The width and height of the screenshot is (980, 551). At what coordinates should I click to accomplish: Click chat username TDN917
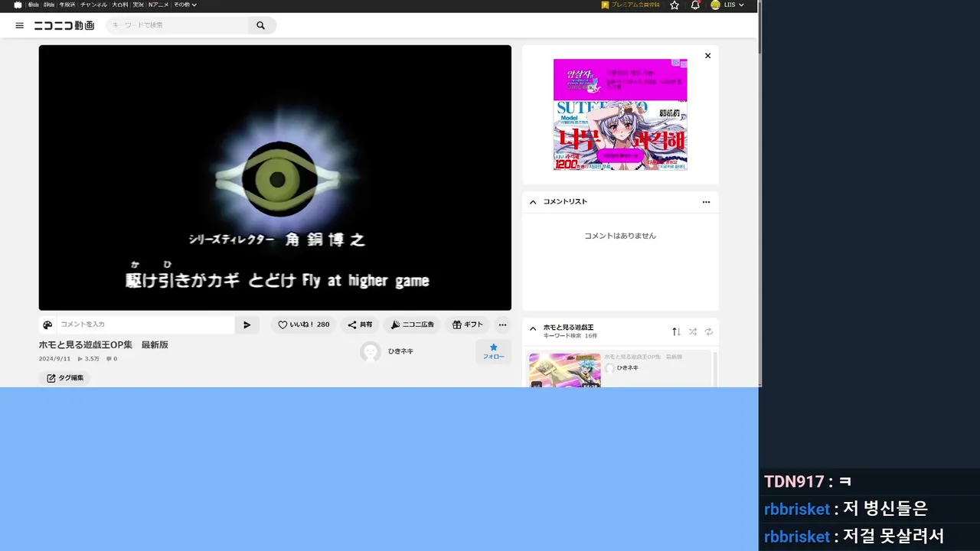click(794, 481)
